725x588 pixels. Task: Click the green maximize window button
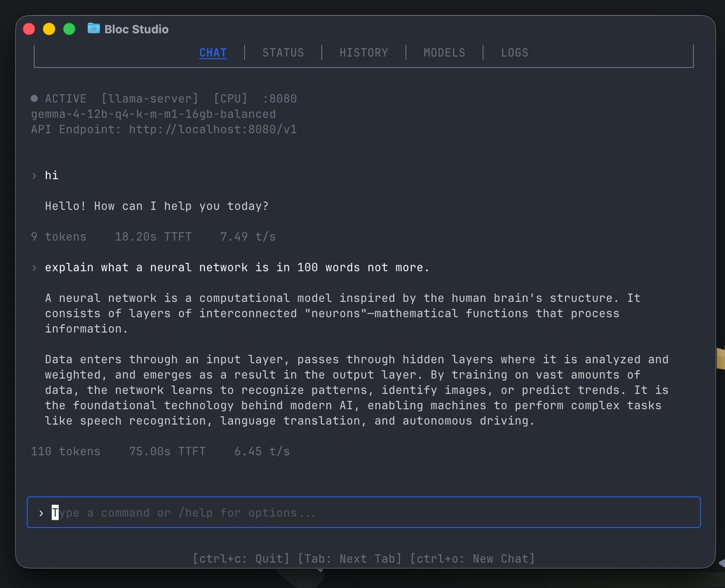[x=69, y=29]
